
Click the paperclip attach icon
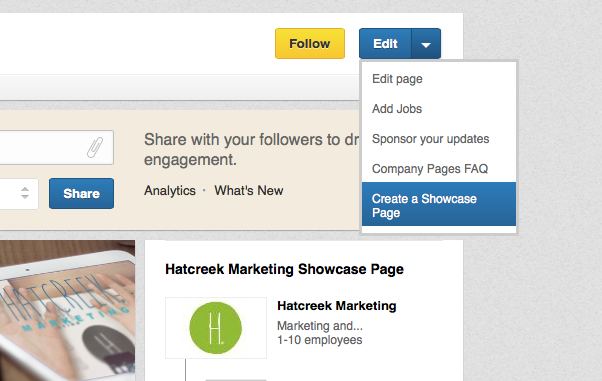point(95,147)
